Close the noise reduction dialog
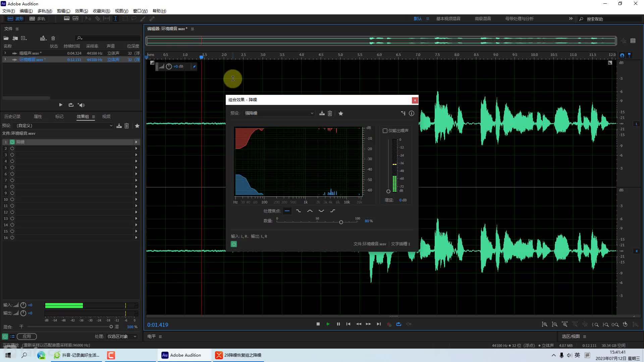 pyautogui.click(x=415, y=100)
